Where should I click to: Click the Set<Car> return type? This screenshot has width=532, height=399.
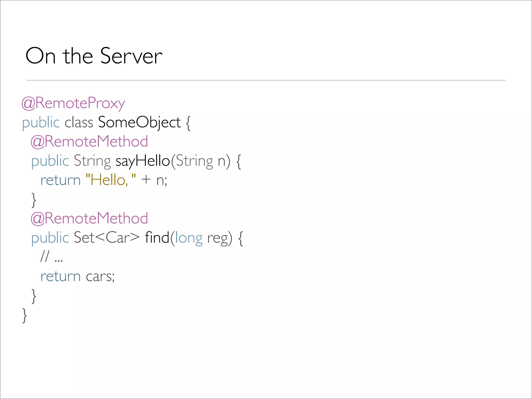click(x=107, y=237)
